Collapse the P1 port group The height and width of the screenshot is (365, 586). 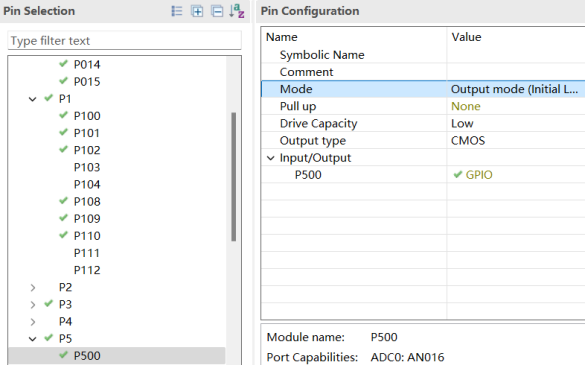[x=33, y=99]
